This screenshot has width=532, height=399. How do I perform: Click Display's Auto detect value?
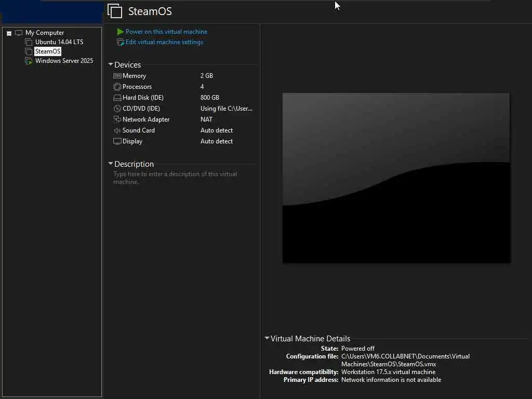tap(217, 141)
